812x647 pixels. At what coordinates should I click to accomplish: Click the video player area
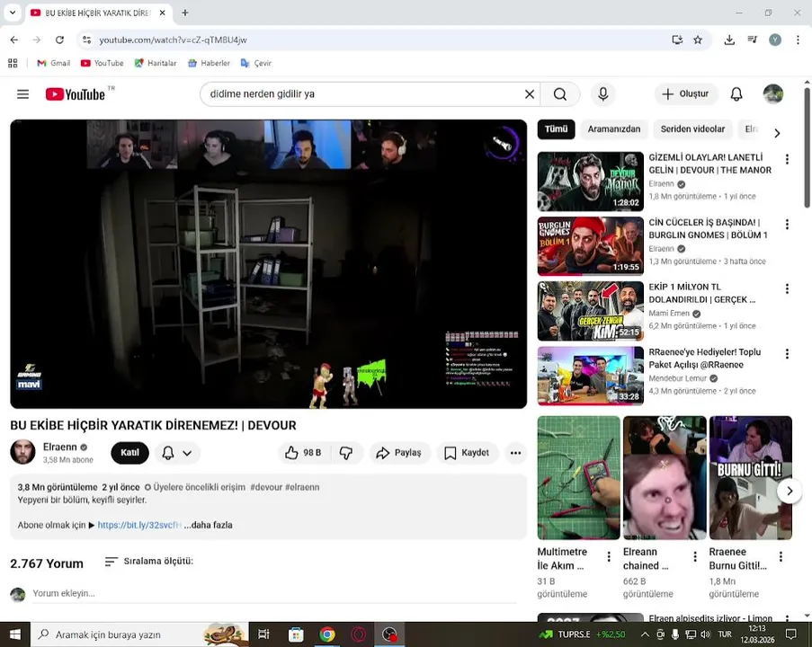pyautogui.click(x=268, y=264)
